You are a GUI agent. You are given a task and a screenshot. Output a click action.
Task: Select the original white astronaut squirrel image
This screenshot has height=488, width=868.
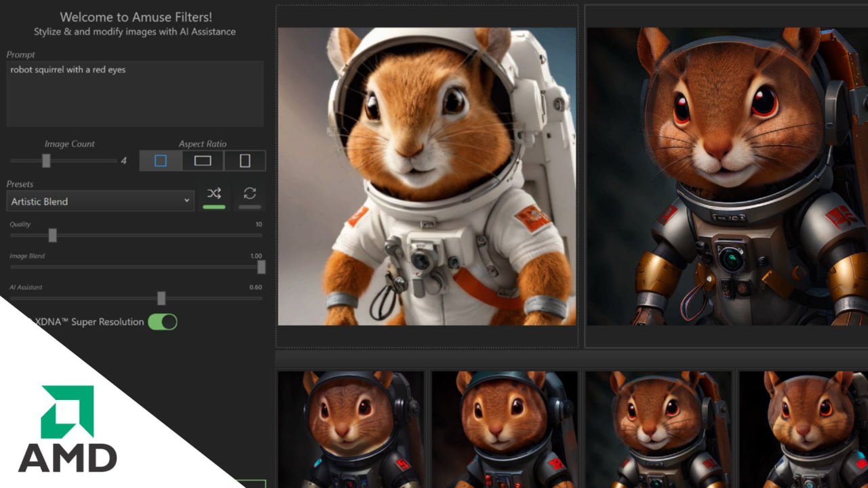pos(427,176)
